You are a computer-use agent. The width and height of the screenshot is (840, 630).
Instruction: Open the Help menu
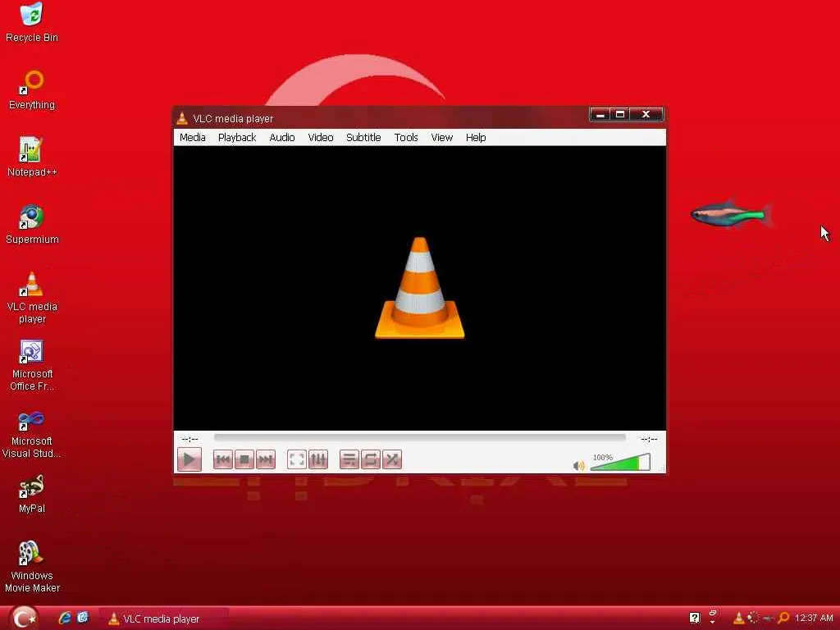[x=475, y=138]
